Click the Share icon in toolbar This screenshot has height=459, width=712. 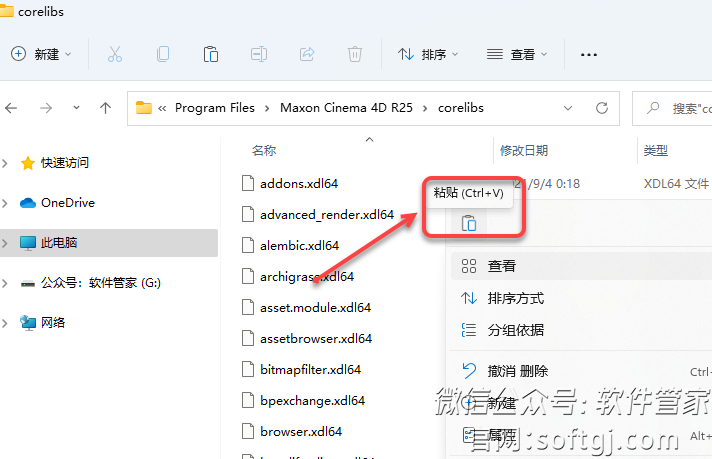[x=307, y=54]
